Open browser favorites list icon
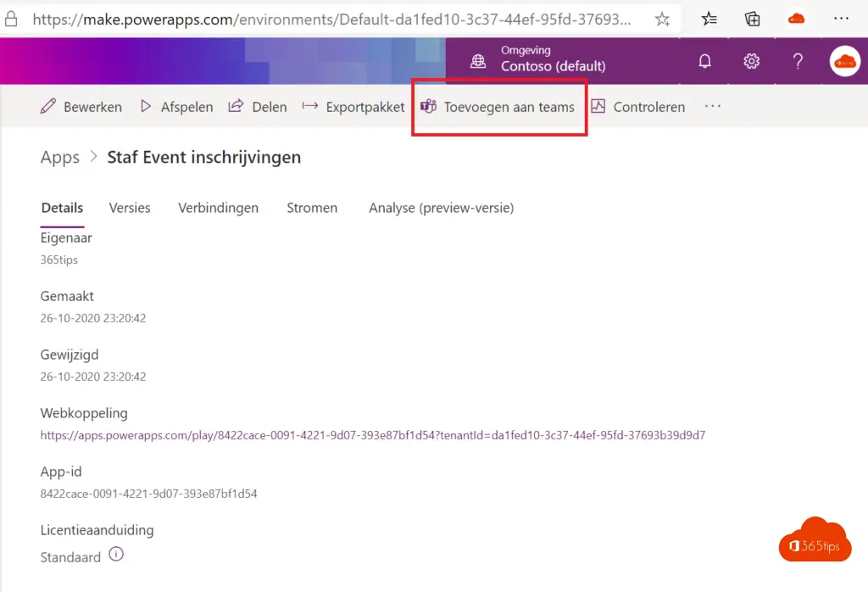 click(709, 20)
